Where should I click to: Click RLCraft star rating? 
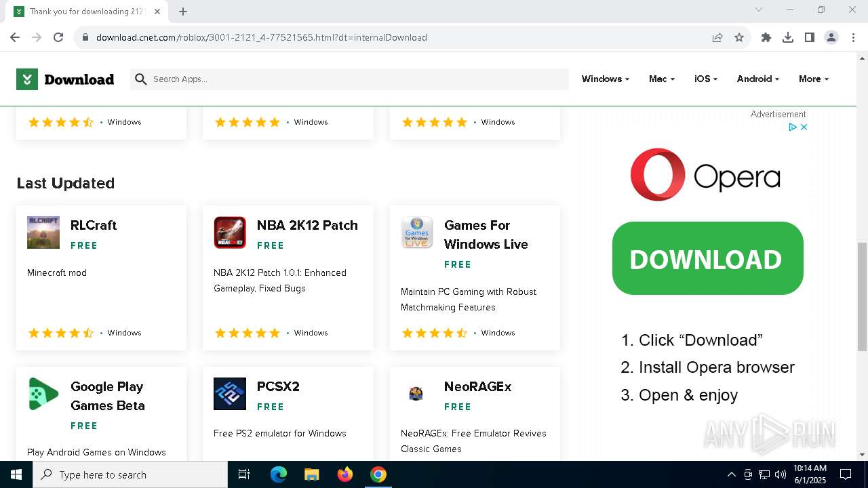tap(60, 333)
